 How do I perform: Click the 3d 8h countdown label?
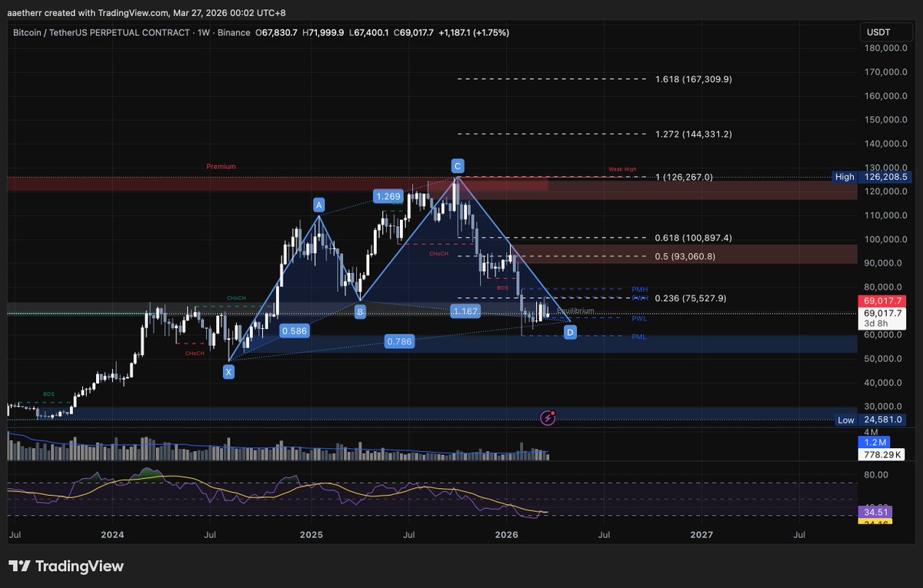click(876, 323)
